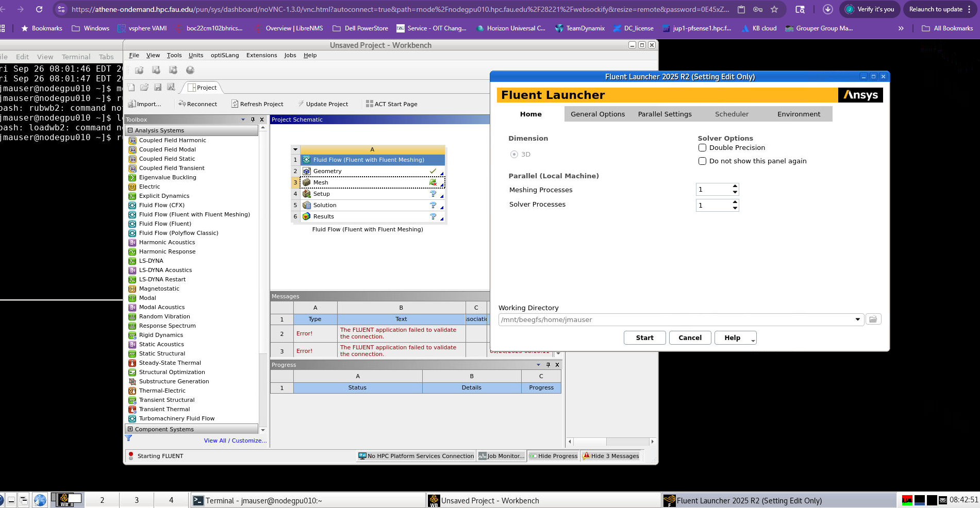Screen dimensions: 980x508
Task: Click the Results cell icon in schematic
Action: point(307,216)
